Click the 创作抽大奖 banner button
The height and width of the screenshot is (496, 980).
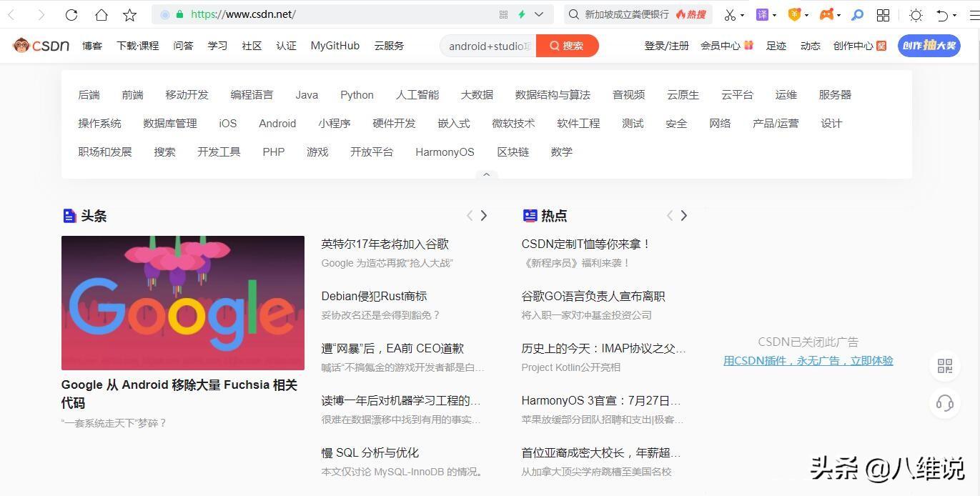(x=929, y=46)
